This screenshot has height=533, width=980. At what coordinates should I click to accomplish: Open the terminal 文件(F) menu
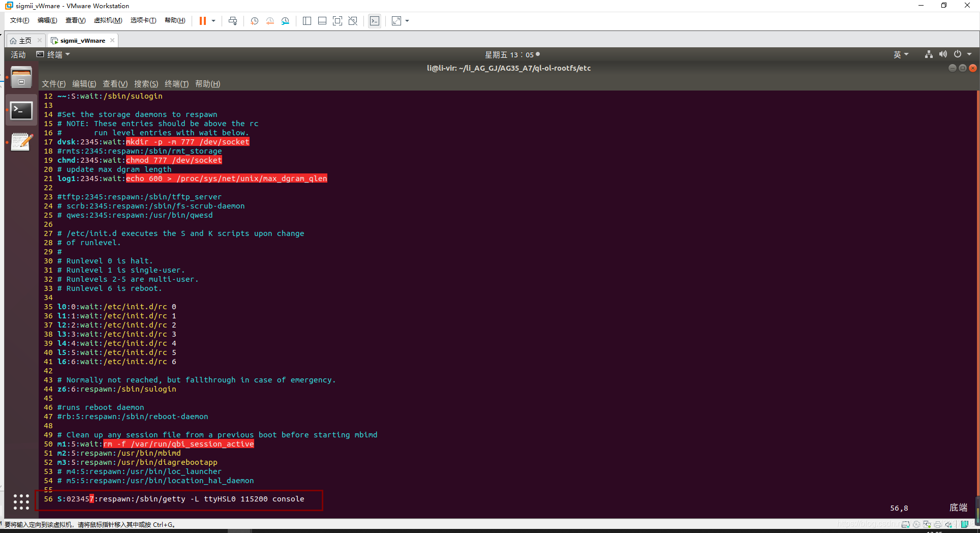[53, 84]
